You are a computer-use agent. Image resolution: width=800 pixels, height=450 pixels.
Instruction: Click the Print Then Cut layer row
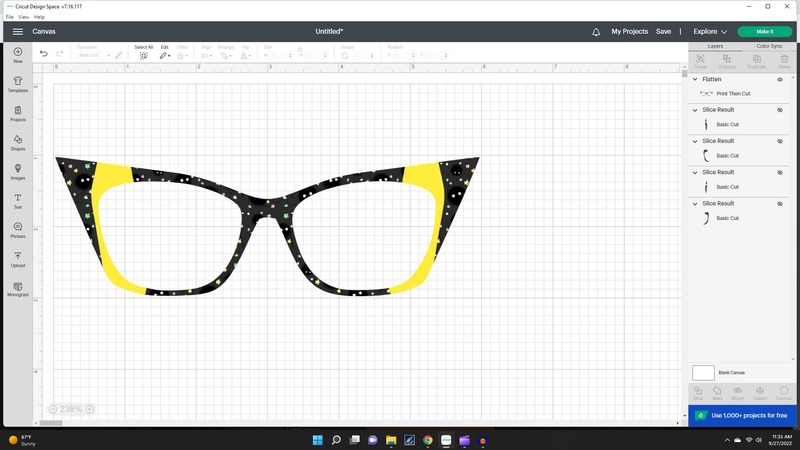(x=739, y=94)
